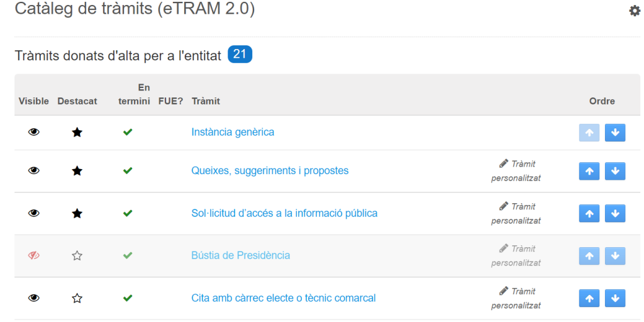Star Bústia de Presidència as destacat
Screen dimensions: 644x322
click(x=77, y=255)
